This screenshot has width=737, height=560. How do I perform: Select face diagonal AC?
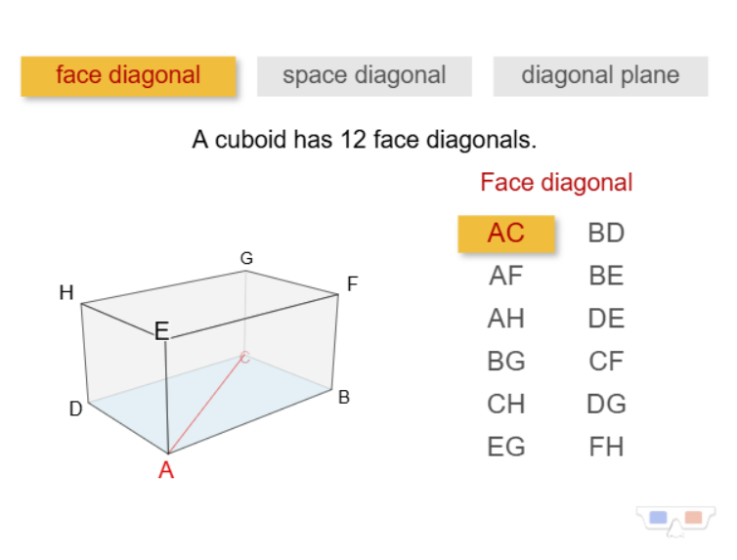506,234
